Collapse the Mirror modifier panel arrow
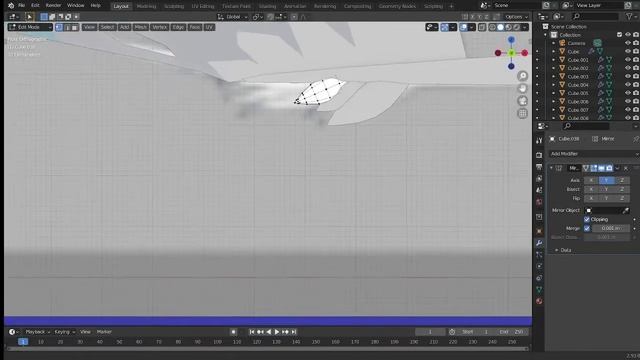 coord(551,168)
